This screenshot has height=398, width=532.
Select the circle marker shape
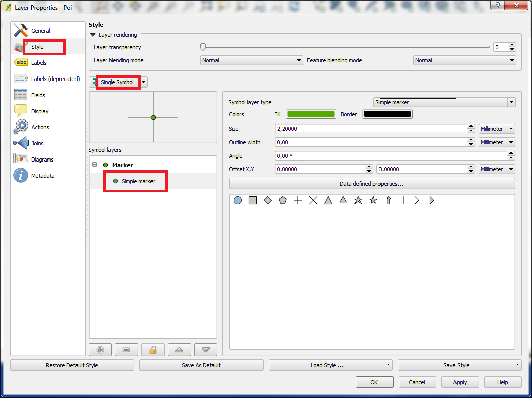[238, 201]
